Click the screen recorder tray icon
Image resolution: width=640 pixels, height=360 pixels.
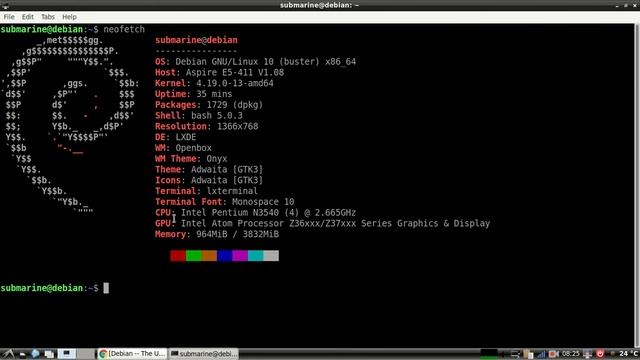click(x=553, y=354)
